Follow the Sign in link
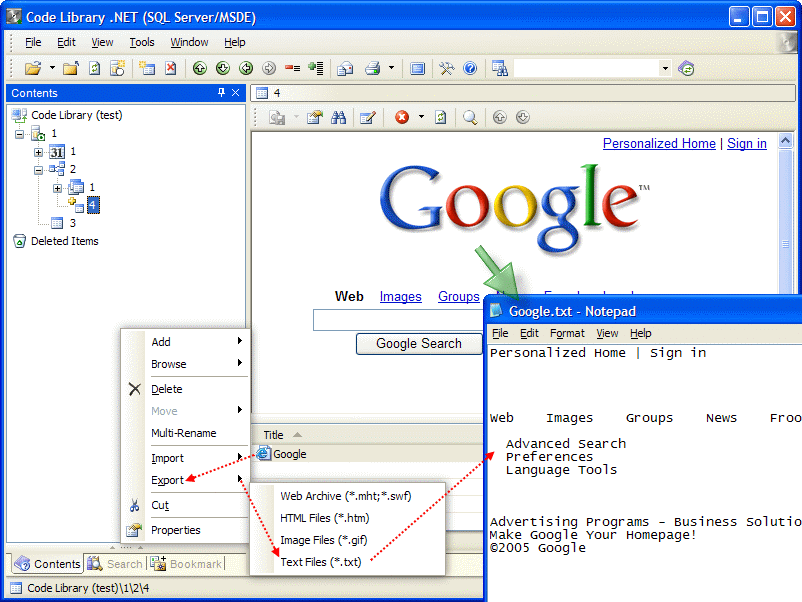 747,144
